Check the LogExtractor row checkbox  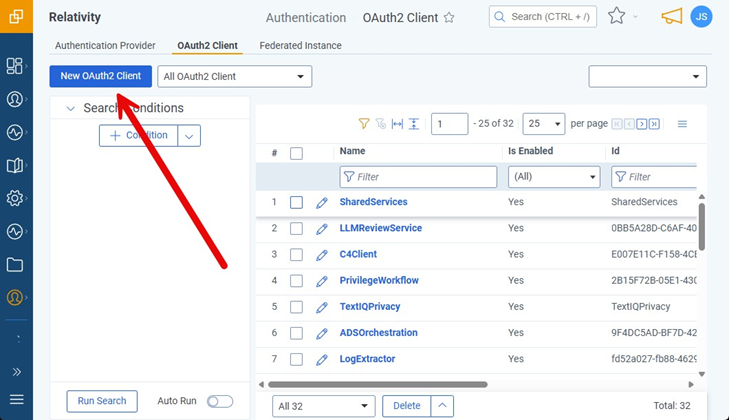click(x=296, y=359)
